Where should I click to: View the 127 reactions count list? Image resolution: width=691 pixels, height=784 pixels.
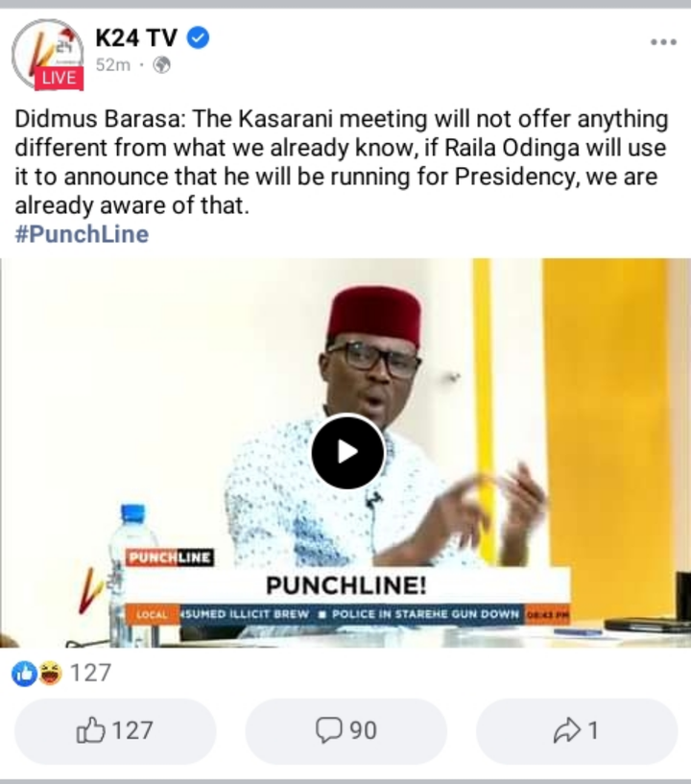point(90,673)
